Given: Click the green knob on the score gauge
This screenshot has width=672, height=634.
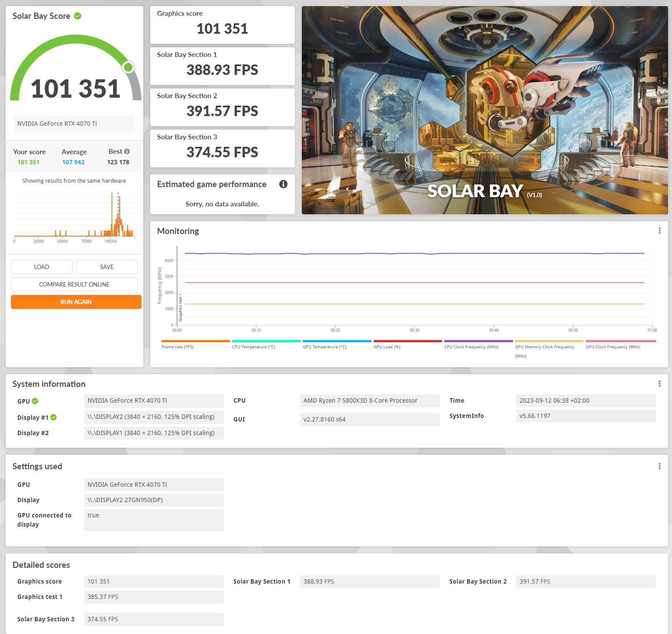Looking at the screenshot, I should pos(128,67).
